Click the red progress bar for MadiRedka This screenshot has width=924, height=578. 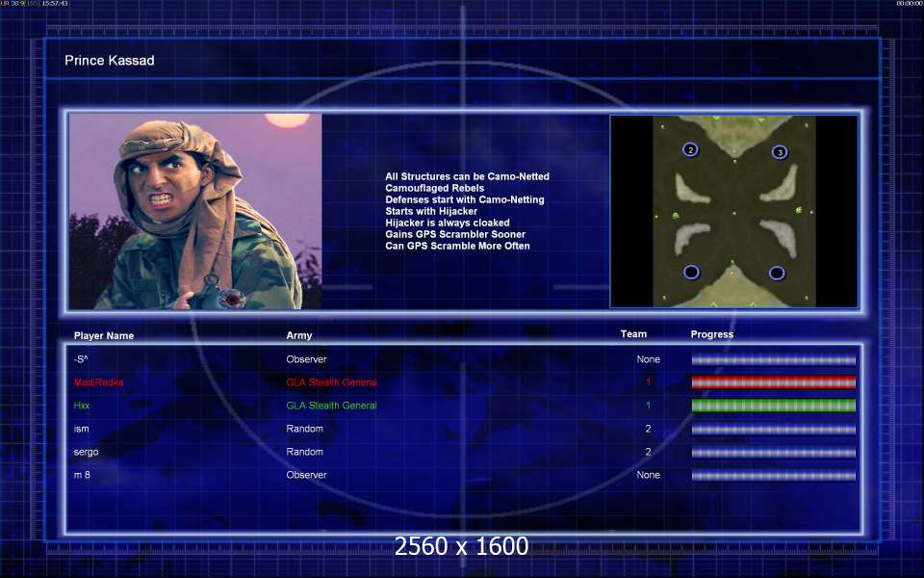[773, 382]
